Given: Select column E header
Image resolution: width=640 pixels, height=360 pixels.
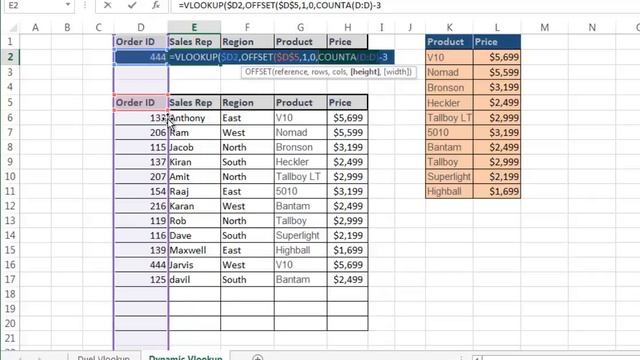Looking at the screenshot, I should (x=194, y=27).
